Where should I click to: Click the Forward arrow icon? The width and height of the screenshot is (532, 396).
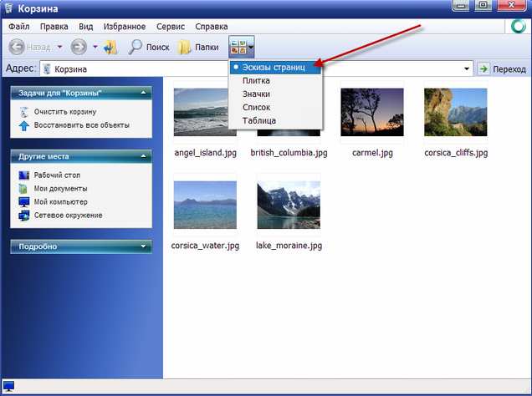coord(79,47)
